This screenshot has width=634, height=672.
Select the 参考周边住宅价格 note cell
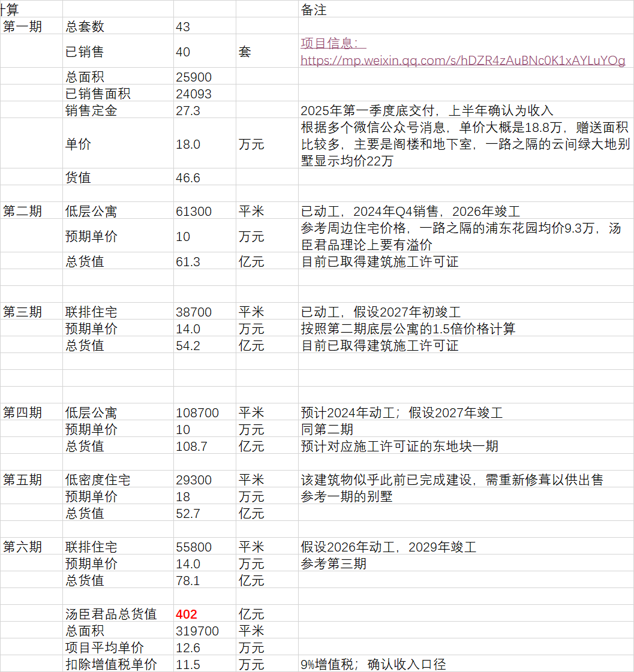tap(466, 236)
